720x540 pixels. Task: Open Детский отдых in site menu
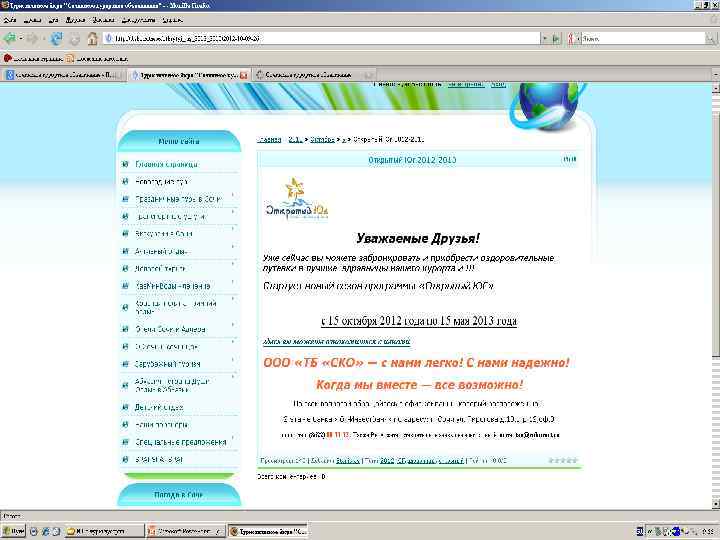[x=159, y=407]
